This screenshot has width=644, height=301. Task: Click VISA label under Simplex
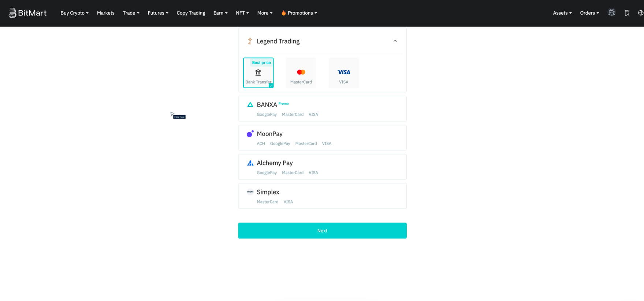(x=288, y=202)
